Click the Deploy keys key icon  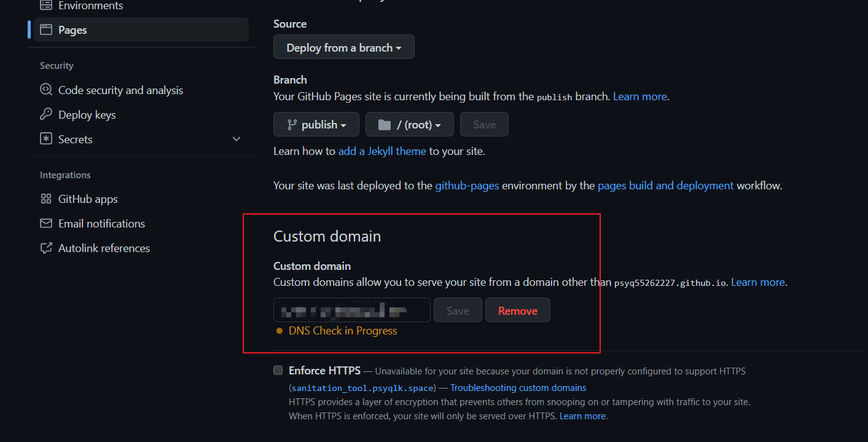pyautogui.click(x=46, y=114)
